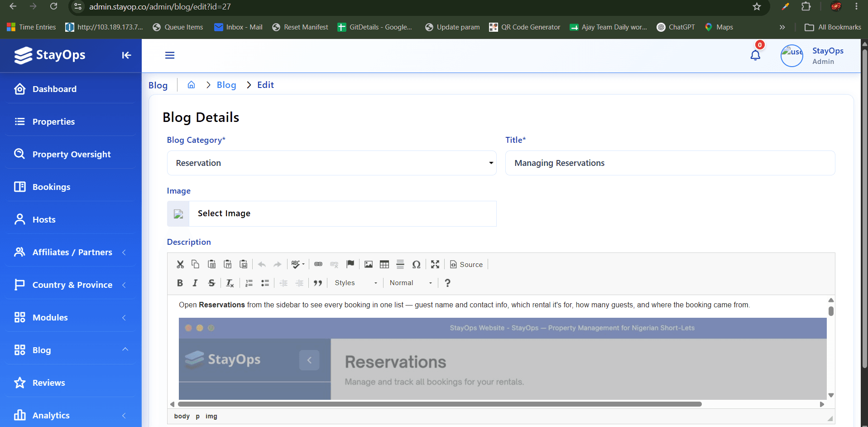Click the editor vertical scrollbar thumb
Screen dimensions: 868x427
pos(831,311)
